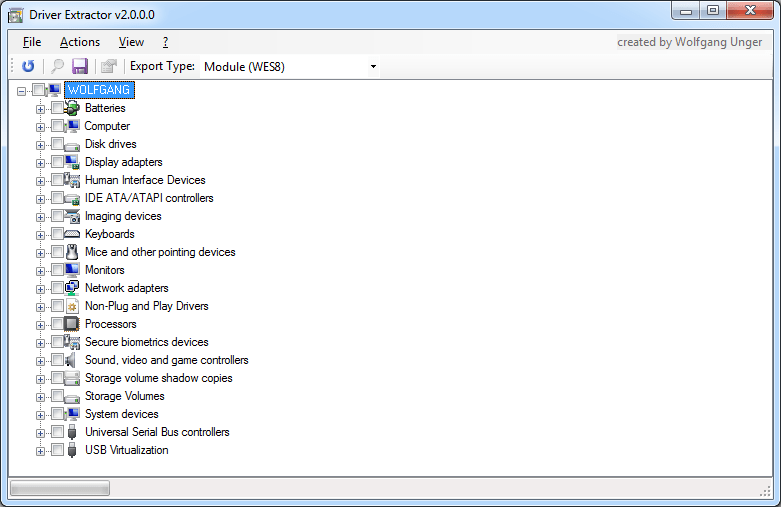
Task: Select the WOLFGANG tree label
Action: click(x=99, y=90)
